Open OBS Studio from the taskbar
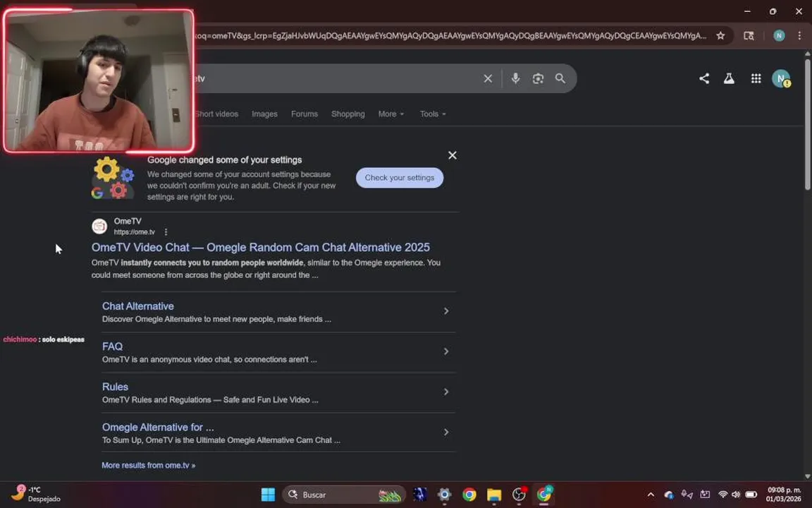The height and width of the screenshot is (508, 812). 519,495
